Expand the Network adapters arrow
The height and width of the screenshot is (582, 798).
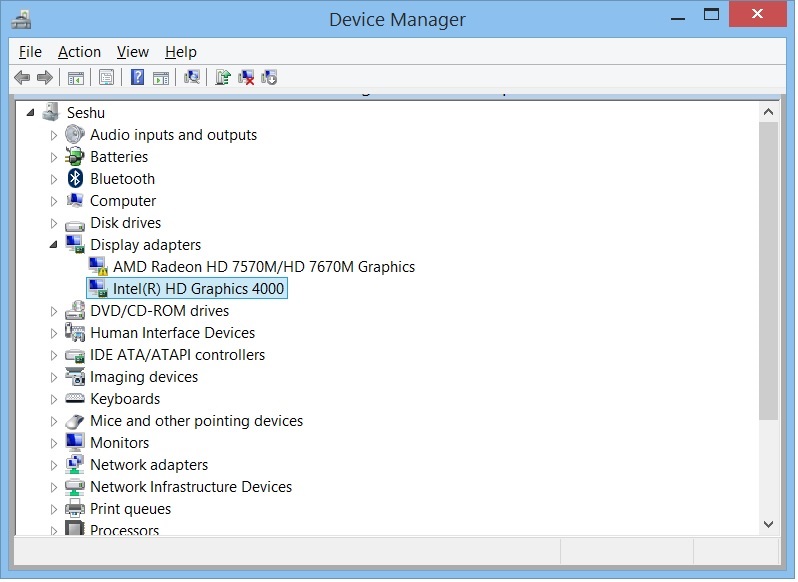coord(53,465)
